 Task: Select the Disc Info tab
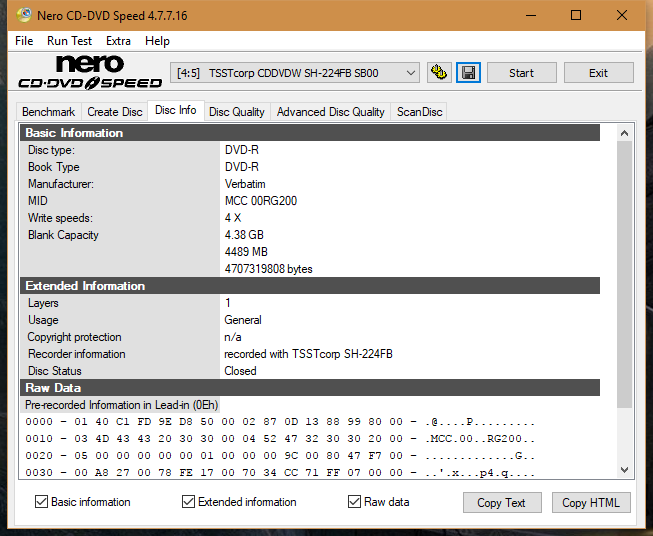click(x=176, y=110)
